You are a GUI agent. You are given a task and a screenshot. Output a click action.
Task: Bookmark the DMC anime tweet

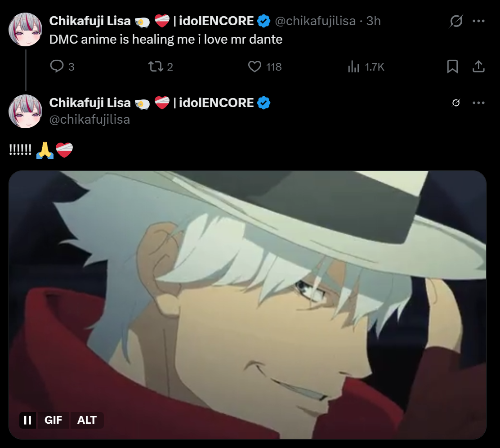coord(452,67)
